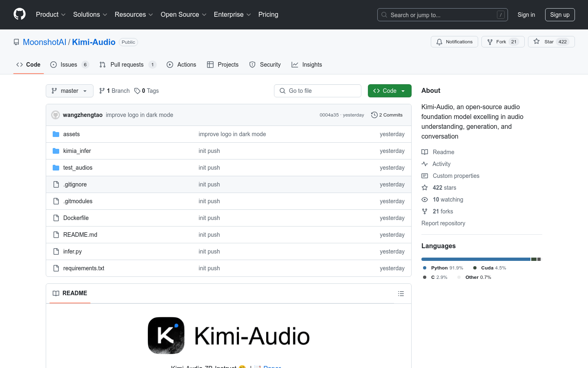Open the GitHub home logo
Image resolution: width=588 pixels, height=368 pixels.
(x=20, y=14)
